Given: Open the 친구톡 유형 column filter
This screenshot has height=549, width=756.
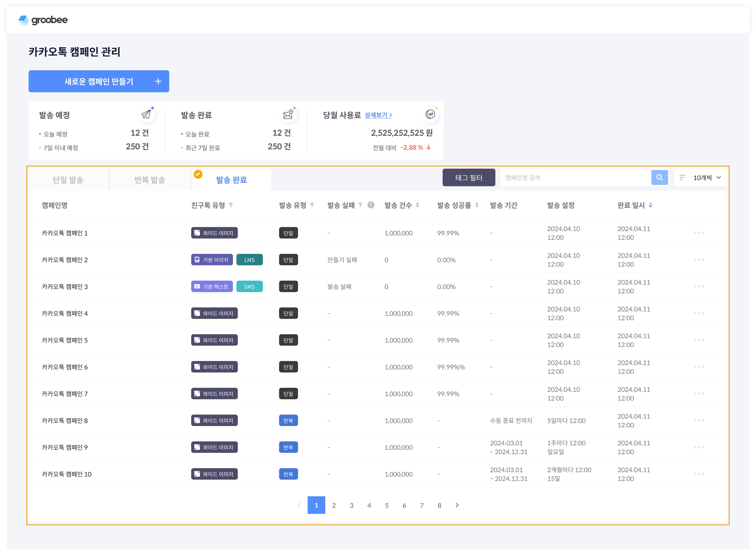Looking at the screenshot, I should click(x=231, y=205).
